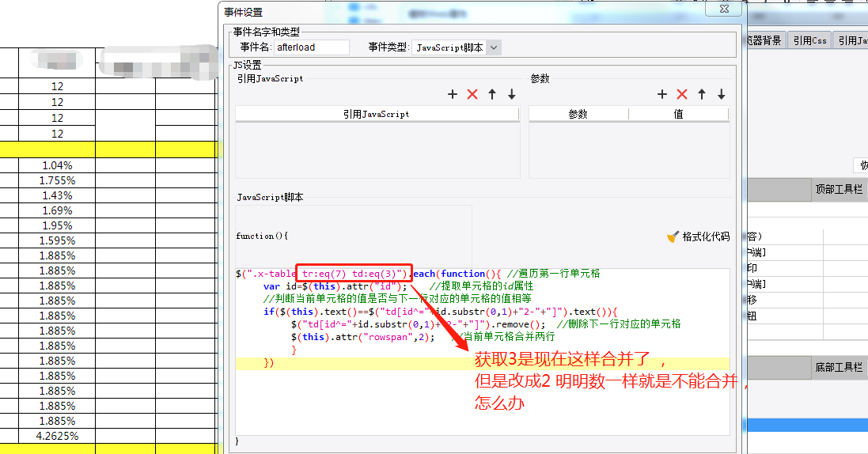Screen dimensions: 868x454
Task: Select the 顶部工具栏 button in the background window
Action: [x=840, y=189]
